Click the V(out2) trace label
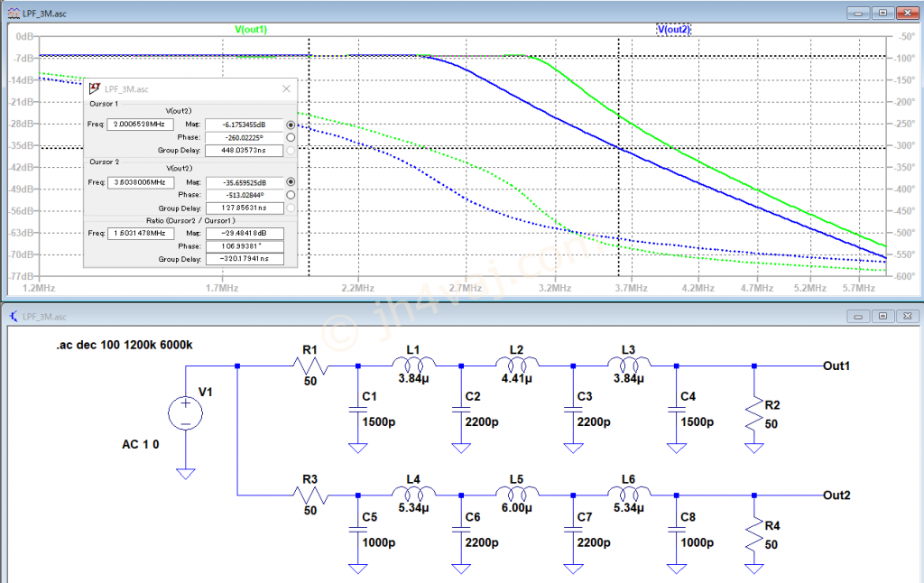924x583 pixels. 673,30
